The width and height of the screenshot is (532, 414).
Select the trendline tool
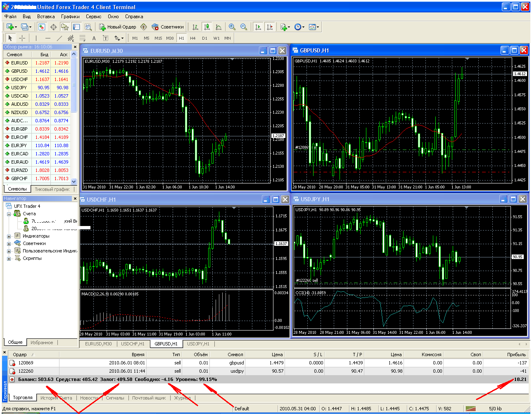(59, 38)
